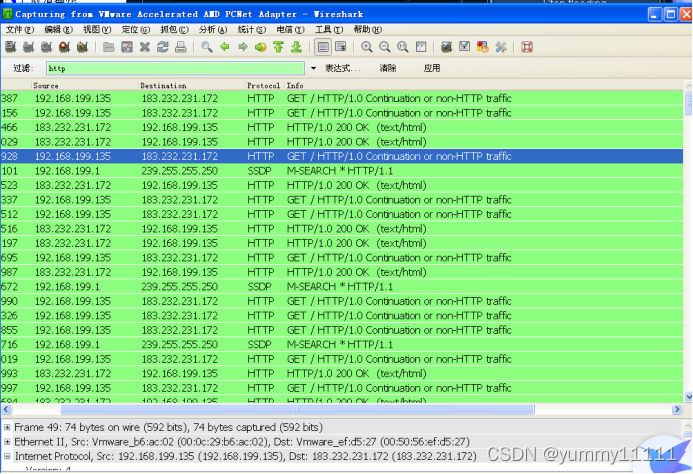The width and height of the screenshot is (693, 474).
Task: Save the capture file via toolbar
Action: tap(127, 47)
